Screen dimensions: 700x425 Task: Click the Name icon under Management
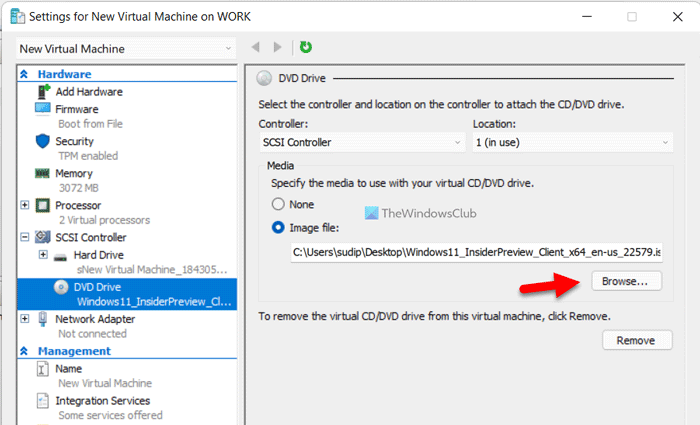coord(42,369)
